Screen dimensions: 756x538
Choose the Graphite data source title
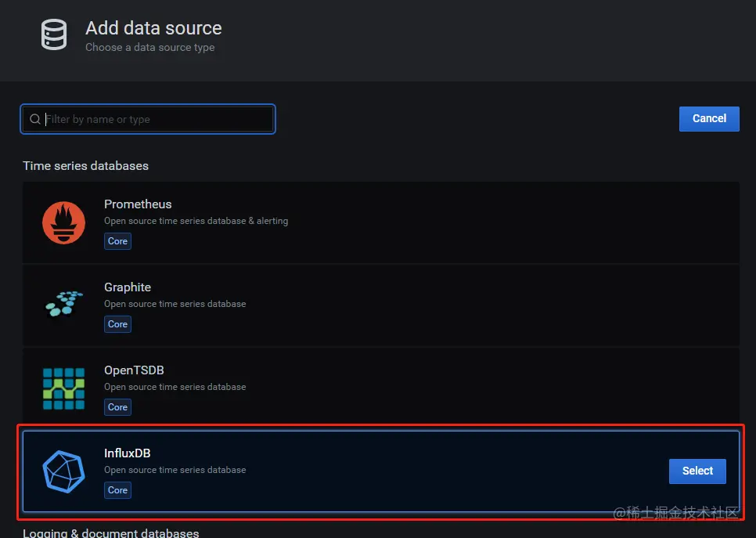128,287
